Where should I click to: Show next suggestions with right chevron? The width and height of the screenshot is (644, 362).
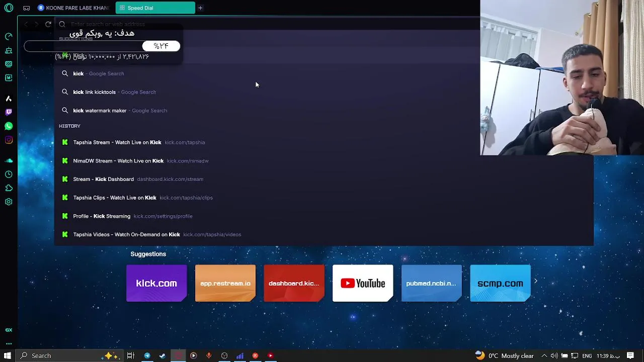(x=536, y=281)
